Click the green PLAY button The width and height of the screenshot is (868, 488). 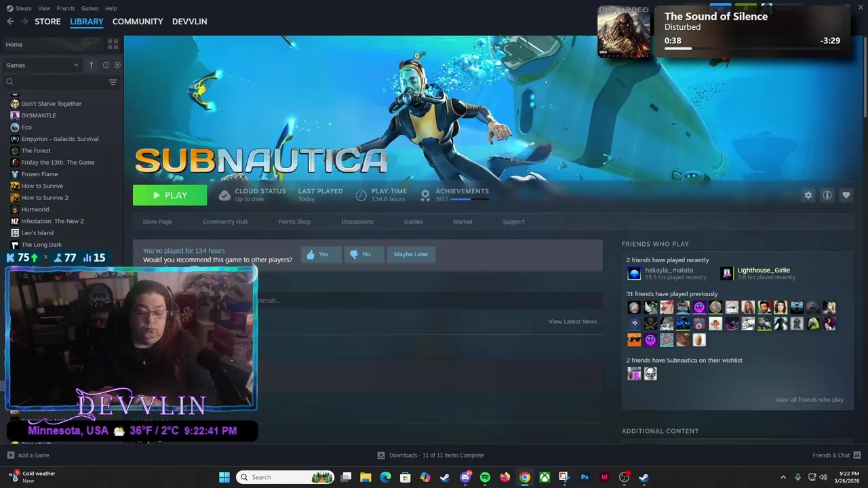click(170, 195)
